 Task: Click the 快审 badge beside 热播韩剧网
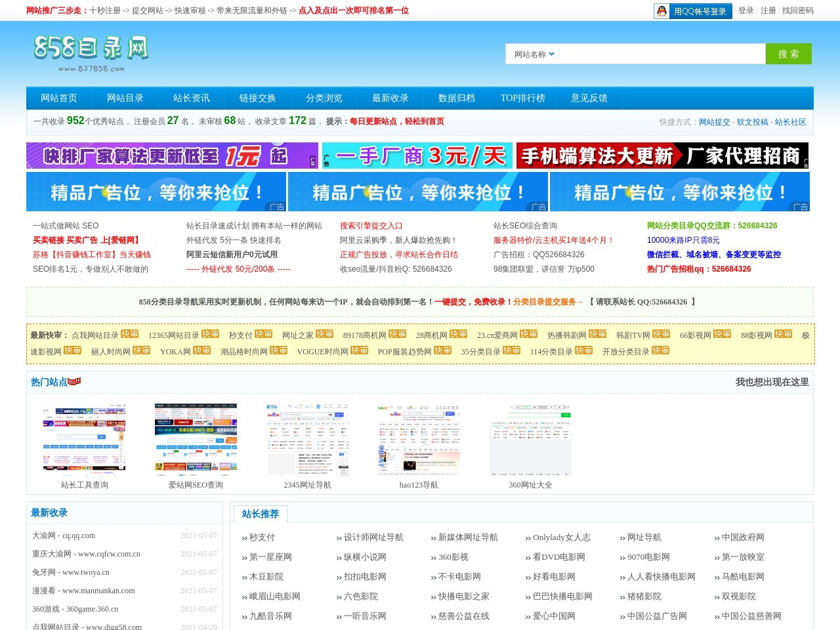coord(598,335)
